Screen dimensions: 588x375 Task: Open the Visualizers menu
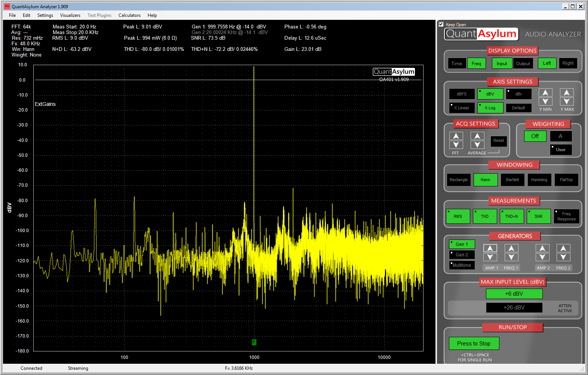[x=70, y=15]
